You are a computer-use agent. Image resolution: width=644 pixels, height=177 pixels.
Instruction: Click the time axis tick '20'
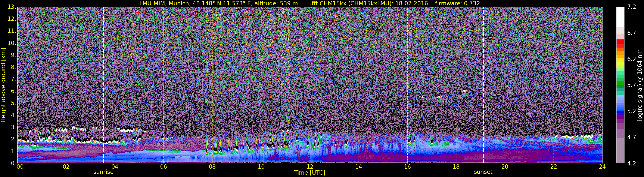[x=505, y=167]
